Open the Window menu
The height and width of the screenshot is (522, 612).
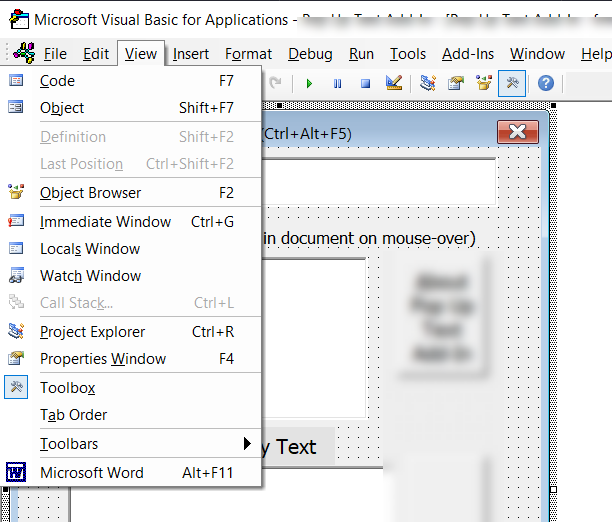[x=537, y=54]
